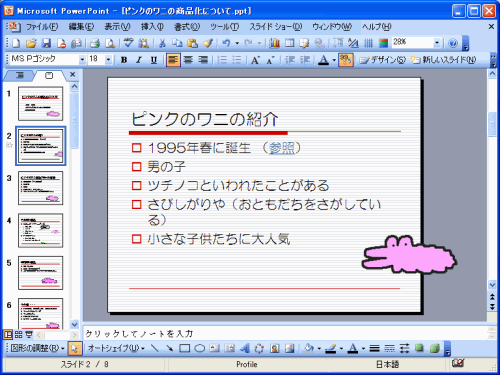Toggle Color/Grayscale icon
The image size is (500, 375).
[384, 43]
